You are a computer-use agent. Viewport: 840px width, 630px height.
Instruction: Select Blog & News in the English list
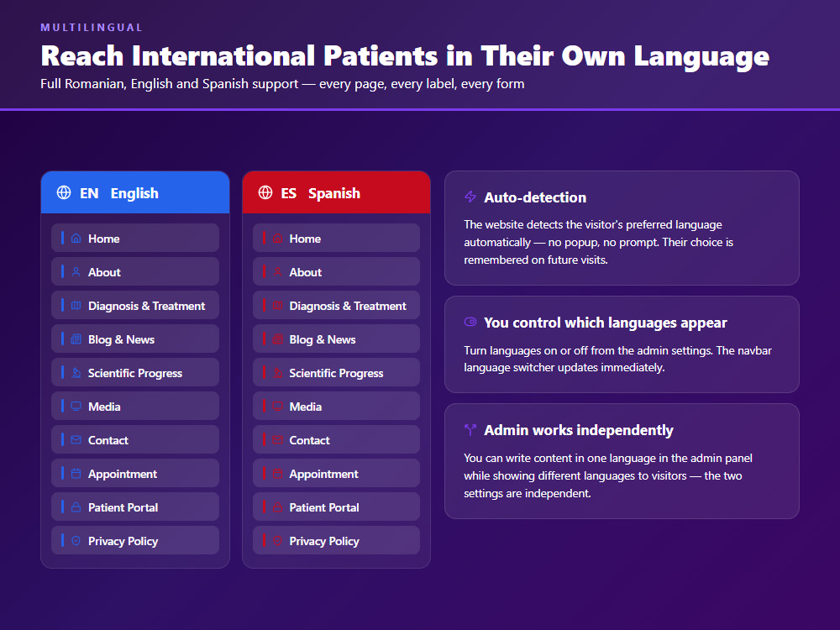coord(135,339)
